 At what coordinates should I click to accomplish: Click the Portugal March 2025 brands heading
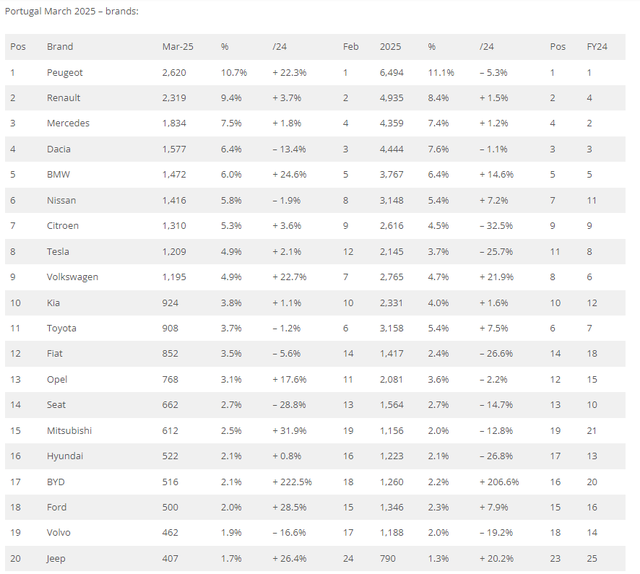(x=72, y=11)
